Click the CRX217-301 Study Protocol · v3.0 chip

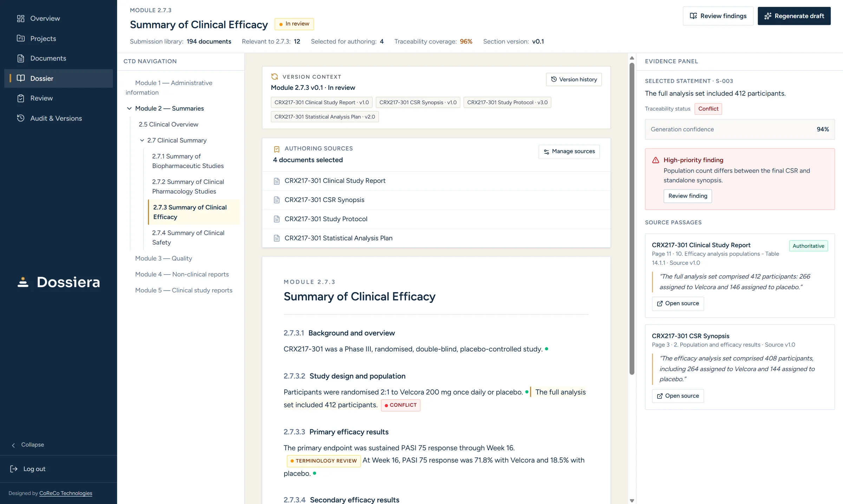coord(507,102)
